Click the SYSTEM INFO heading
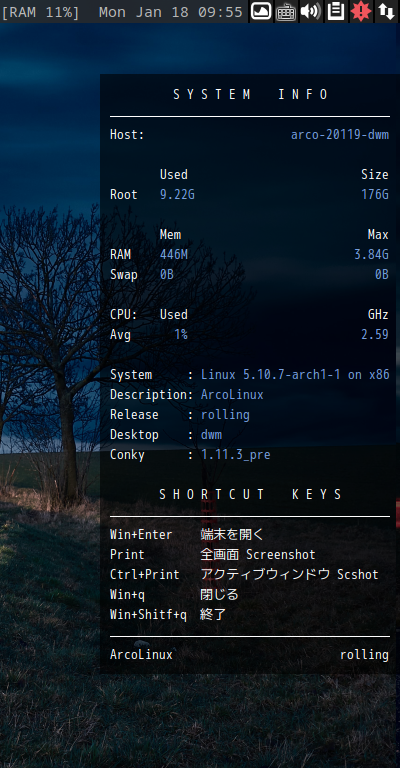 coord(250,94)
